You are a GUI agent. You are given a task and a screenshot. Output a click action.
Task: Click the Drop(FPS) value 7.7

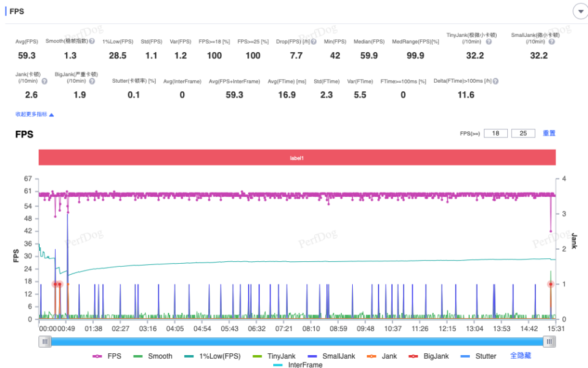296,56
